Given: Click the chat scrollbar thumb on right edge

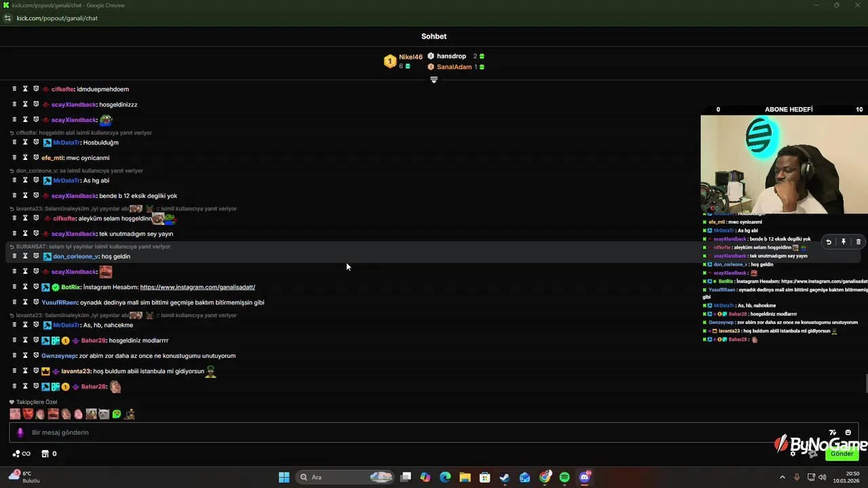Looking at the screenshot, I should [866, 383].
